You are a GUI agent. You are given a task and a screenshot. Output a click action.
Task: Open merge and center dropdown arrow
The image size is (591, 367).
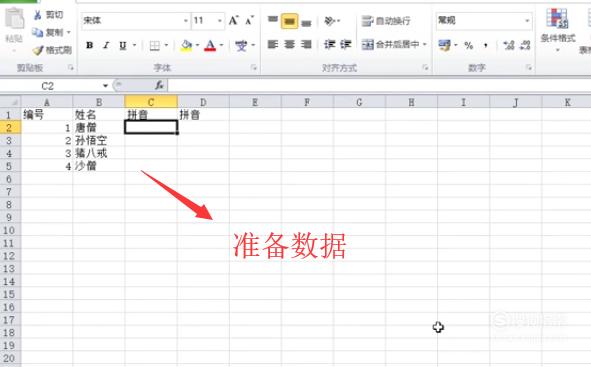[425, 44]
